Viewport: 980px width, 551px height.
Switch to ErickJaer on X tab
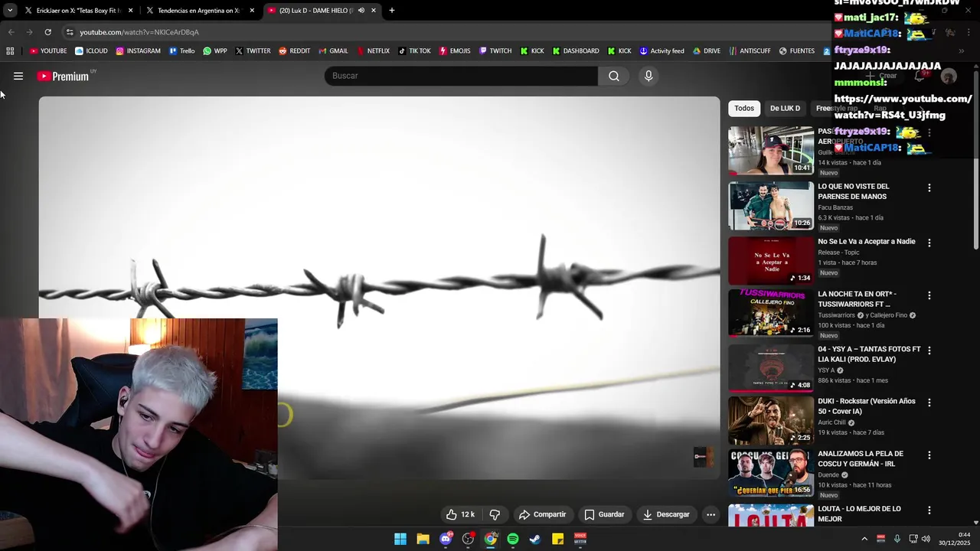click(78, 11)
